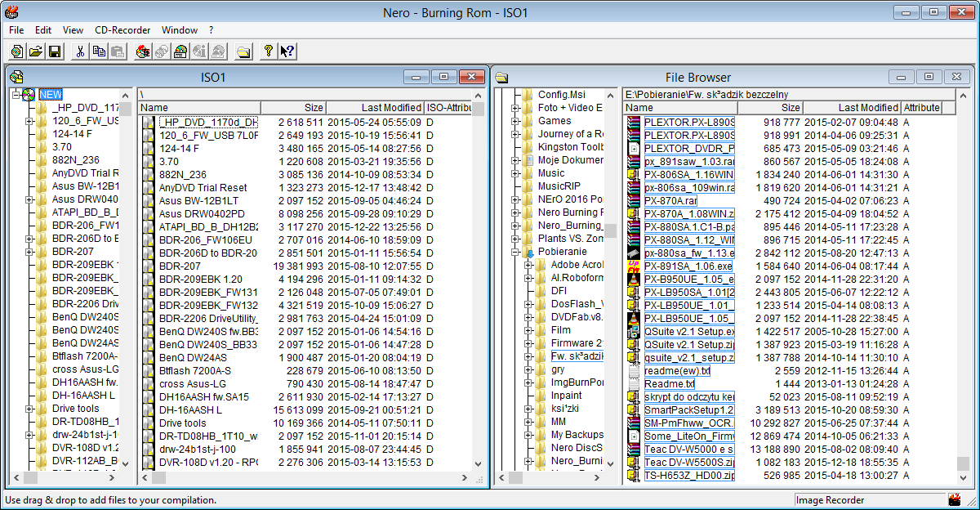Screen dimensions: 980x510
Task: Click the NEW disc icon in the ISO1 tree
Action: 29,95
